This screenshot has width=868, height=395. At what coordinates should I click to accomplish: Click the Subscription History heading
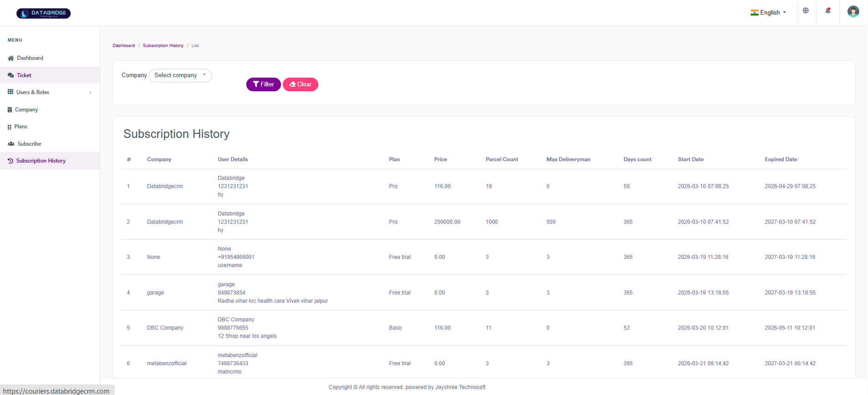(x=177, y=134)
